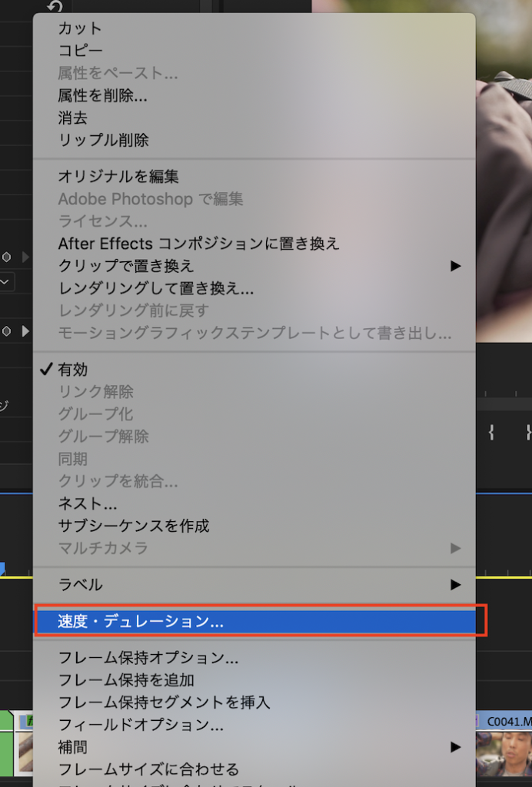532x787 pixels.
Task: Click 属性を削除... menu item
Action: tap(254, 95)
